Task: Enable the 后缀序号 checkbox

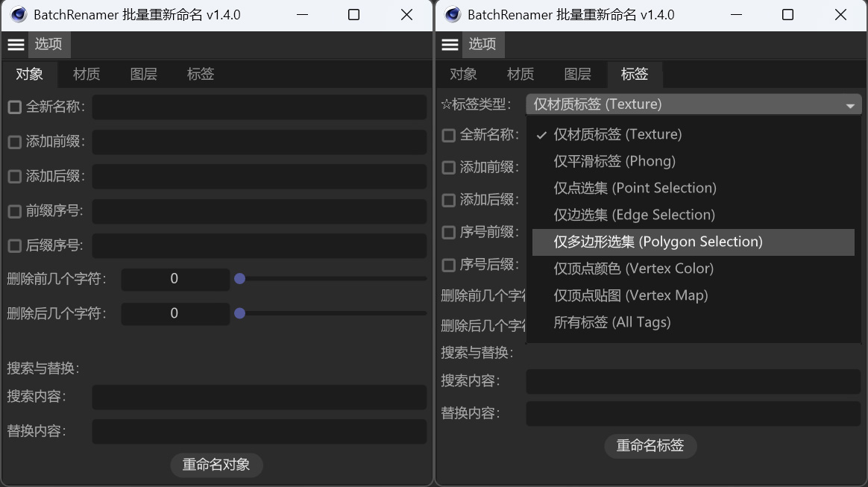Action: pyautogui.click(x=13, y=245)
